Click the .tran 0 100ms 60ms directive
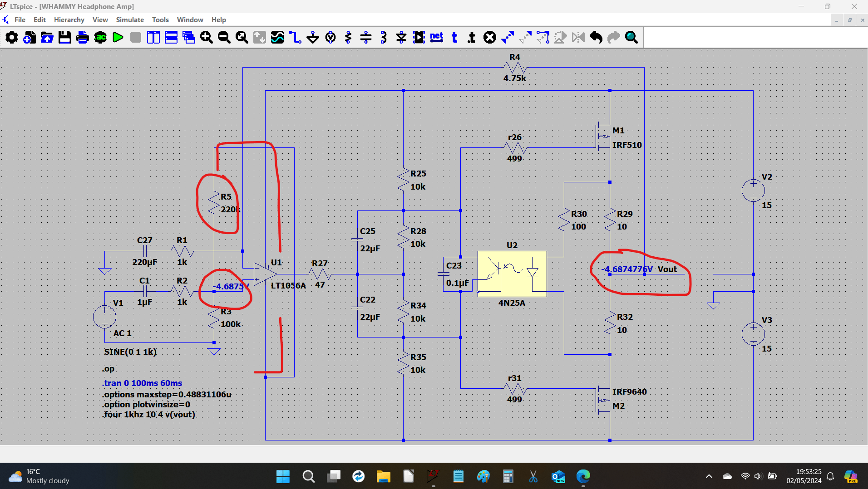 coord(142,383)
